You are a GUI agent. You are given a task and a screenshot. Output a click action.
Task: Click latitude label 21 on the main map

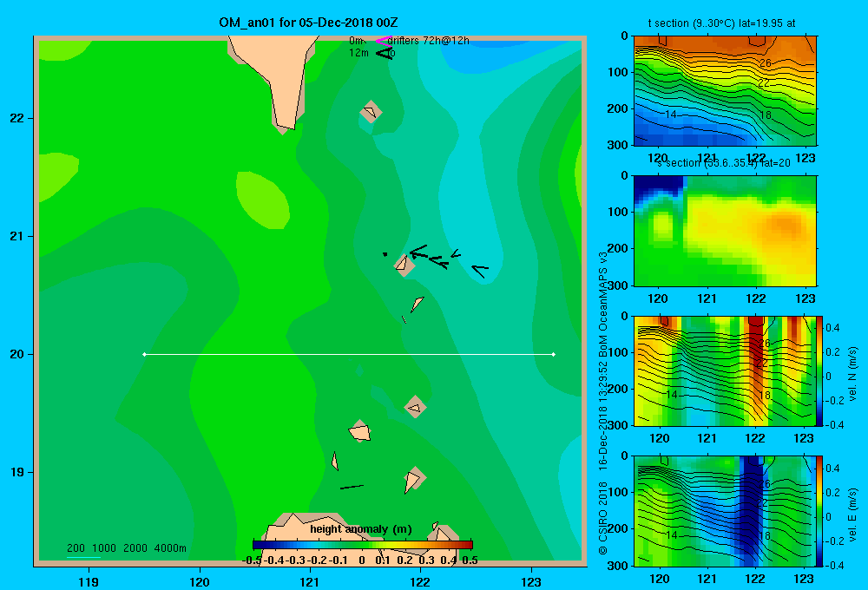pyautogui.click(x=17, y=236)
